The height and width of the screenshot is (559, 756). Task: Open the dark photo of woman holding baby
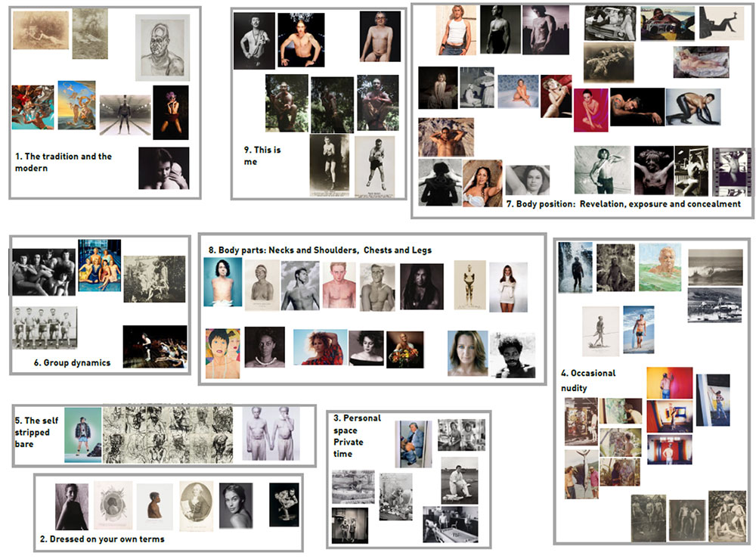[164, 169]
